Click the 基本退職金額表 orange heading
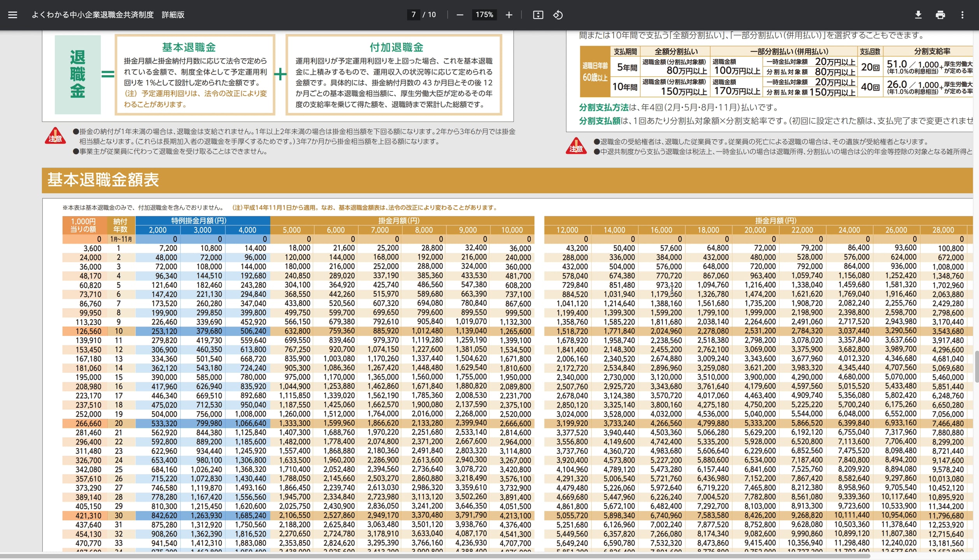 pyautogui.click(x=103, y=180)
